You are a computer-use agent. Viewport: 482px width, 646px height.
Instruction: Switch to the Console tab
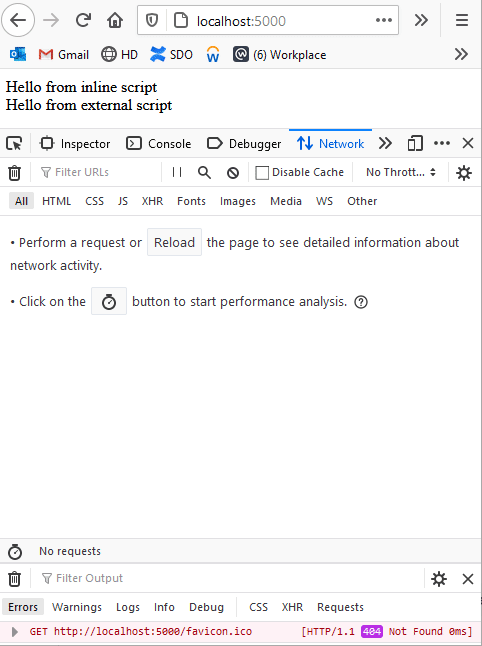[159, 144]
